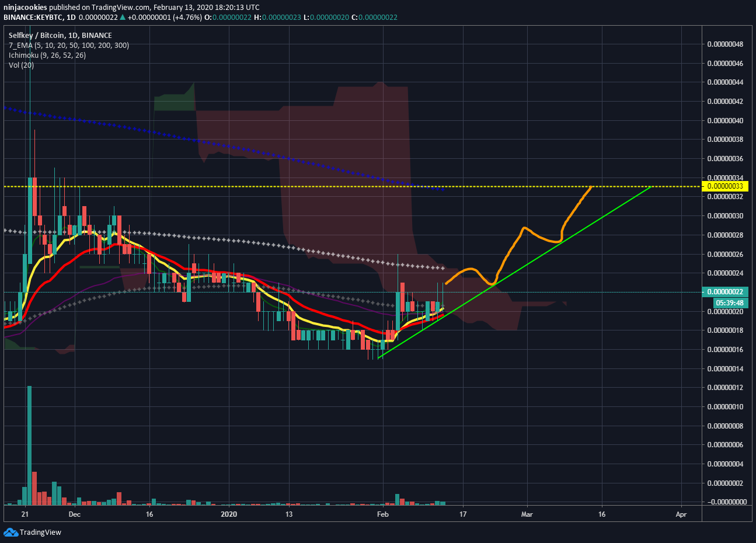Click the C:0.00000022 close value
The height and width of the screenshot is (543, 756).
(374, 18)
